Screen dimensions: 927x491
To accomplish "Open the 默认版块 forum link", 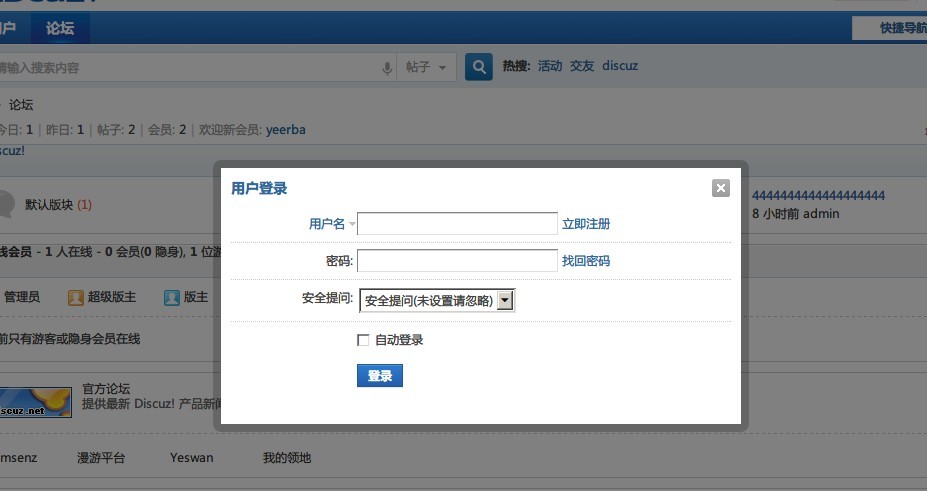I will point(49,204).
